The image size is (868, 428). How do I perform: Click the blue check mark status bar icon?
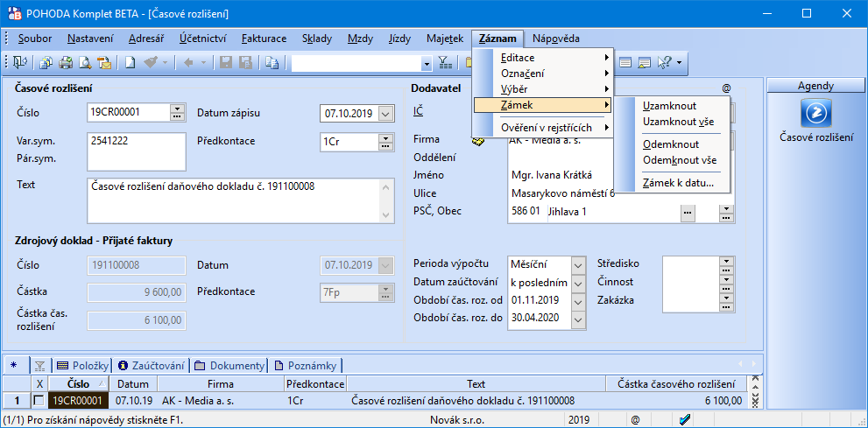[684, 420]
